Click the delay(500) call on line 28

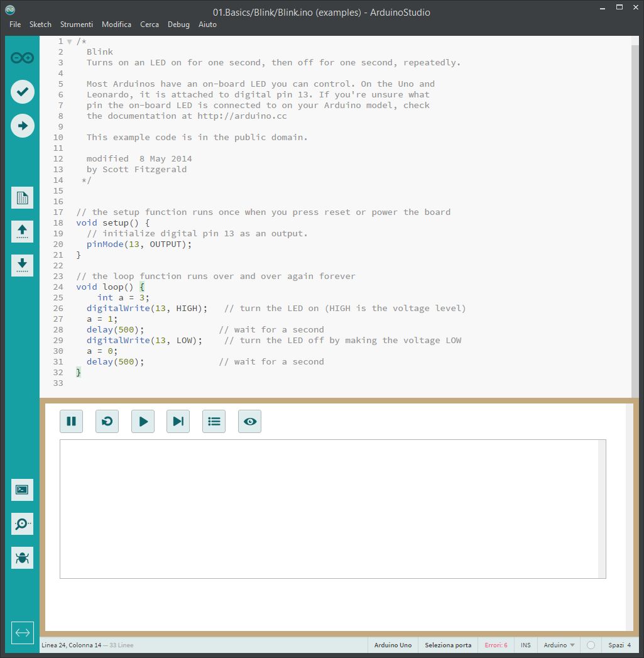[x=116, y=330]
